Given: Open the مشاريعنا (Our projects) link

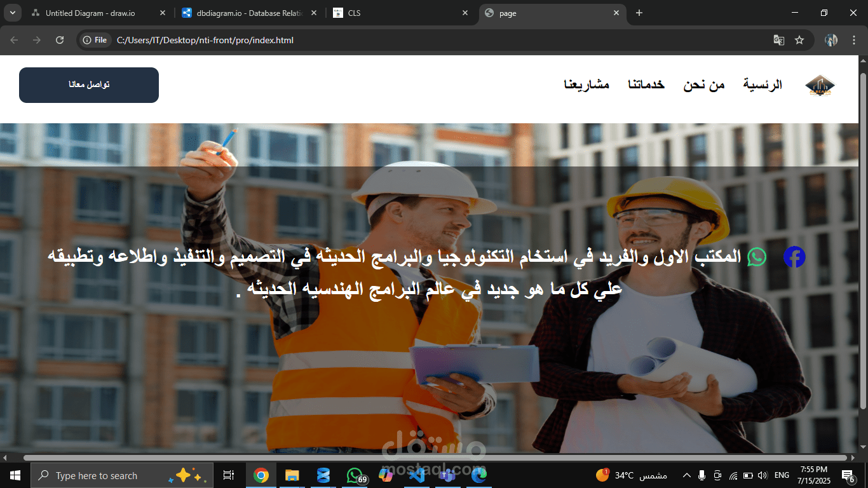Looking at the screenshot, I should [587, 85].
